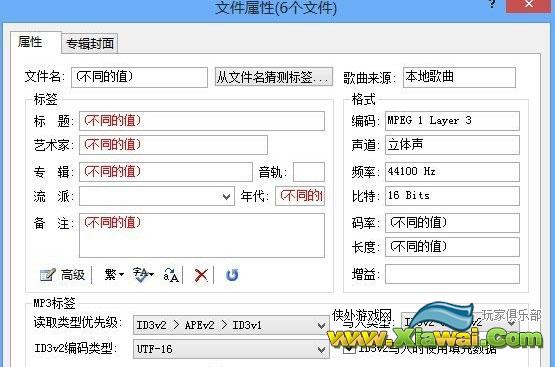Image resolution: width=555 pixels, height=367 pixels.
Task: Switch to the 专辑封面 tab
Action: pyautogui.click(x=90, y=44)
